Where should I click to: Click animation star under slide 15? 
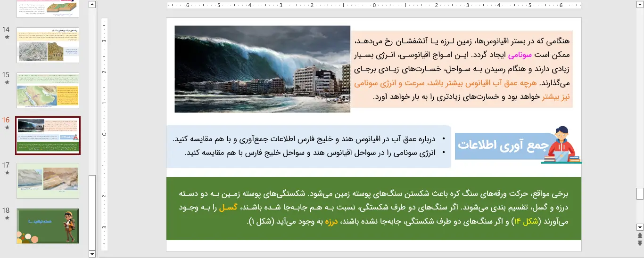(x=7, y=82)
